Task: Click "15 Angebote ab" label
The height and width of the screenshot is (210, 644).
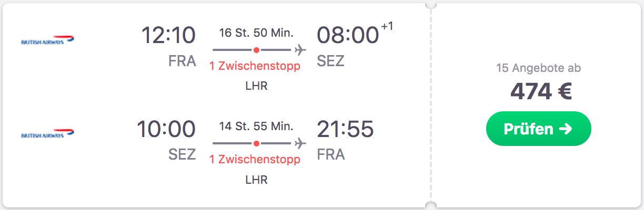Action: pos(538,68)
